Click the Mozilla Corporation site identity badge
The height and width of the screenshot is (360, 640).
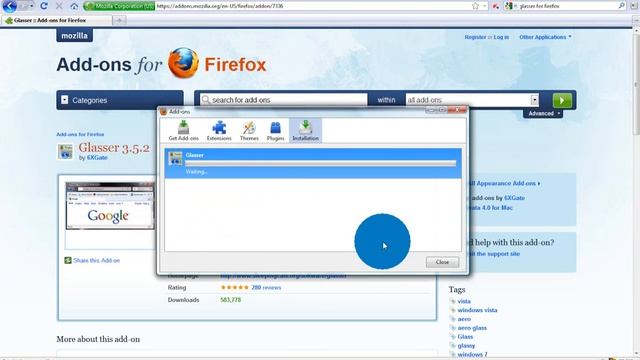(x=119, y=6)
